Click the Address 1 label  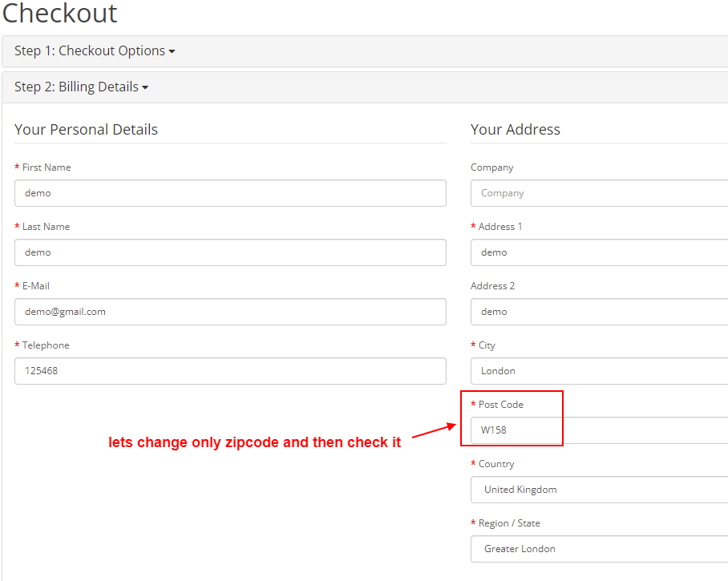[500, 227]
